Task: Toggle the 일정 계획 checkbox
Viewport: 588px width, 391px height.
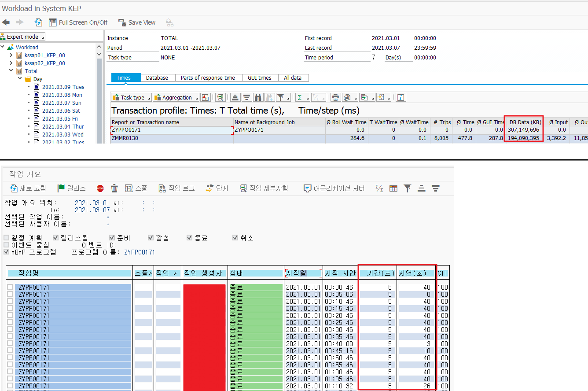Action: click(x=6, y=238)
